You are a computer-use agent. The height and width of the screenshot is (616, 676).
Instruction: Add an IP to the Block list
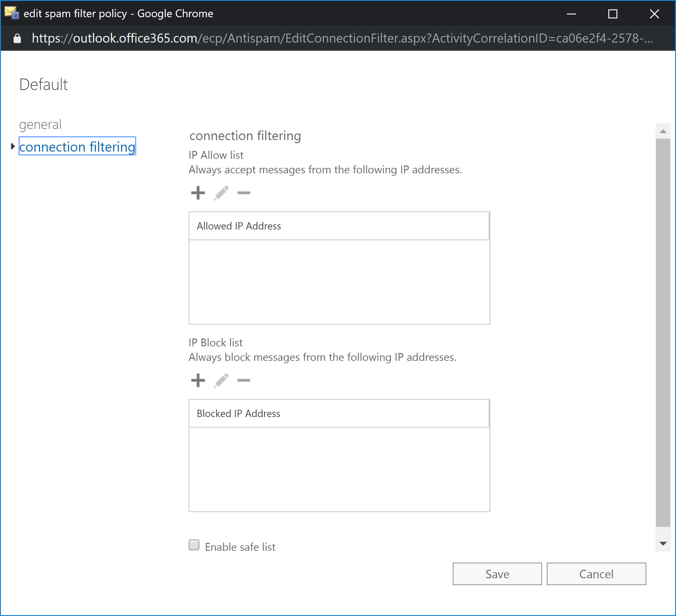click(x=198, y=380)
